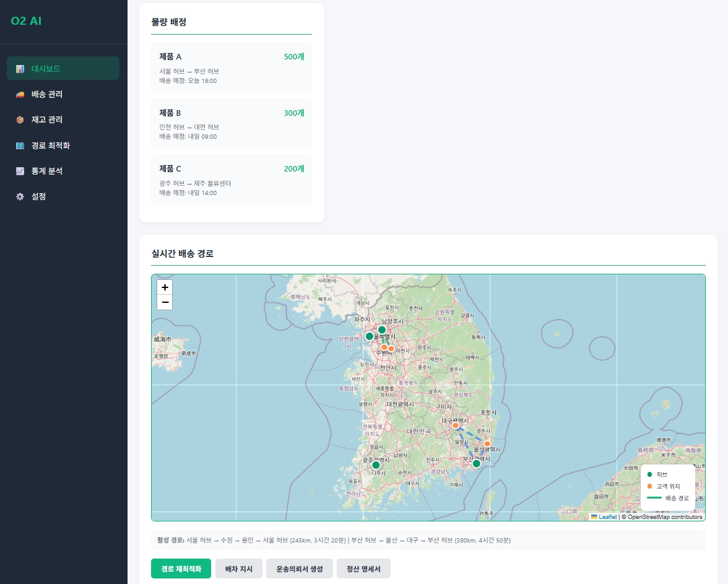Zoom out on the map
This screenshot has height=584, width=728.
coord(165,302)
